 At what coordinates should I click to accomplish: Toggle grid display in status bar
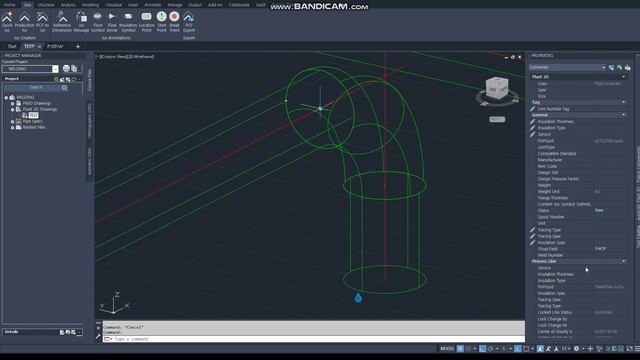tap(460, 349)
